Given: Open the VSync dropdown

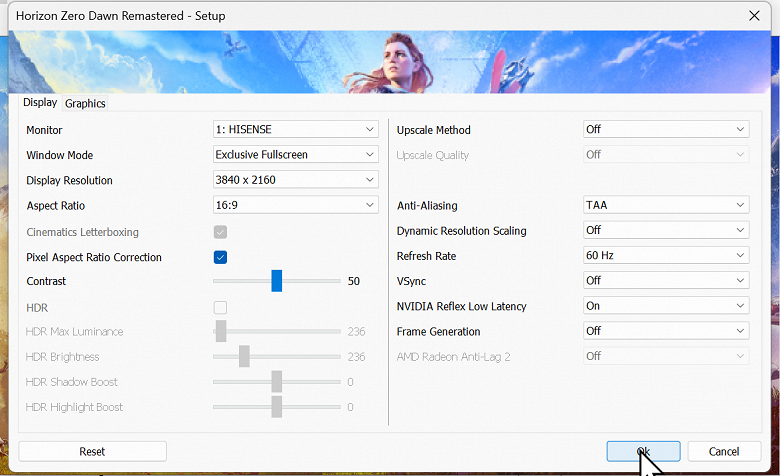Looking at the screenshot, I should (x=665, y=282).
